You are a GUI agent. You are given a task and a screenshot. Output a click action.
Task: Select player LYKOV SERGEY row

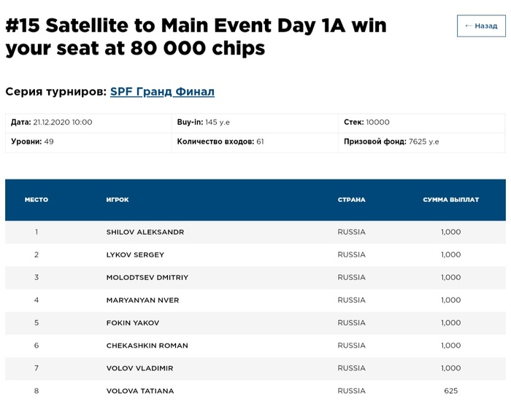click(x=135, y=254)
